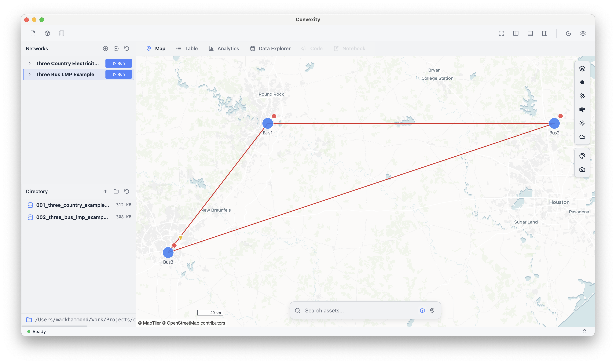616x364 pixels.
Task: Show the wind overlay on the map
Action: coord(582,109)
